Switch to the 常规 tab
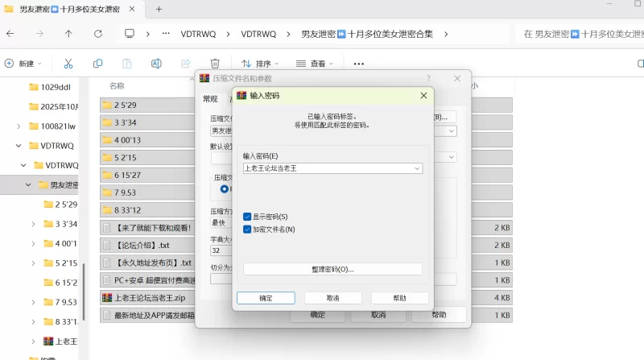The image size is (644, 360). point(210,99)
